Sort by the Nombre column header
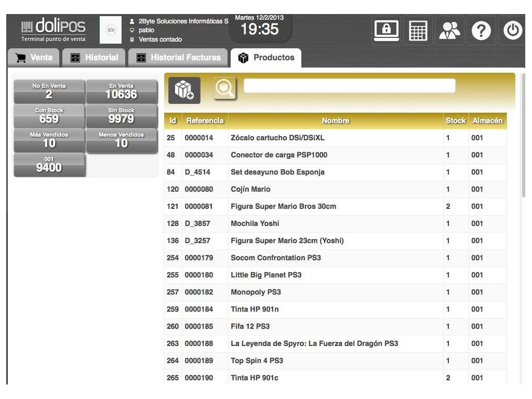532x399 pixels. (336, 121)
